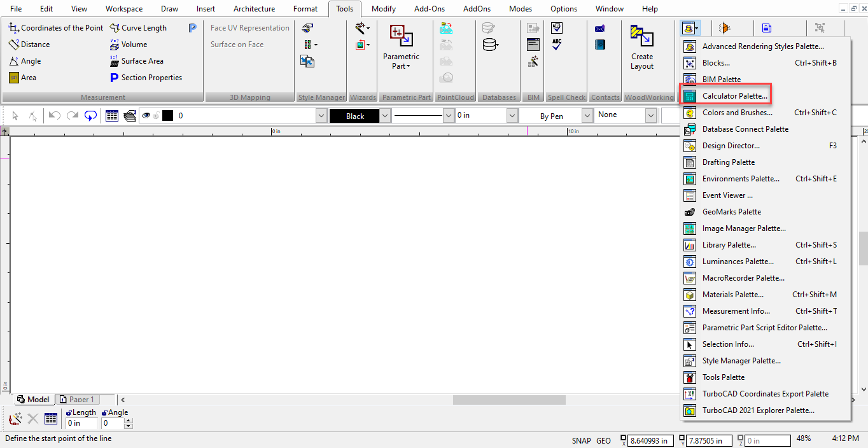Click the BIM window palette icon
This screenshot has height=448, width=868.
533,45
